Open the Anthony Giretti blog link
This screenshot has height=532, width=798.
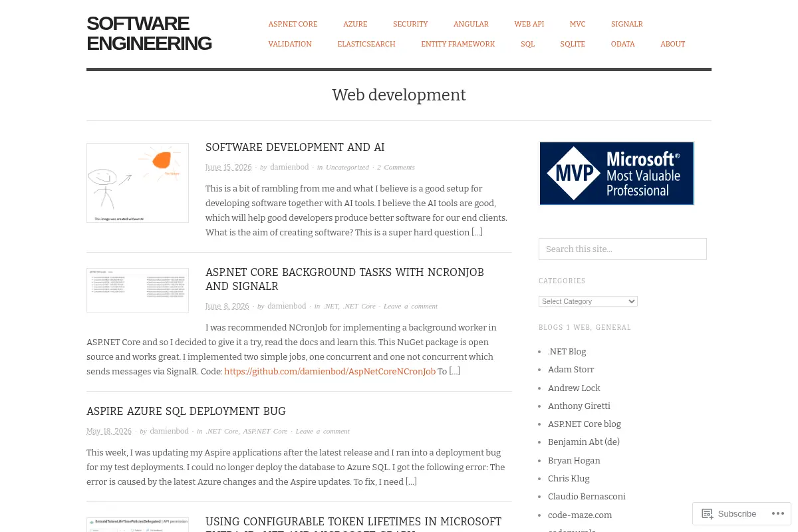coord(579,406)
